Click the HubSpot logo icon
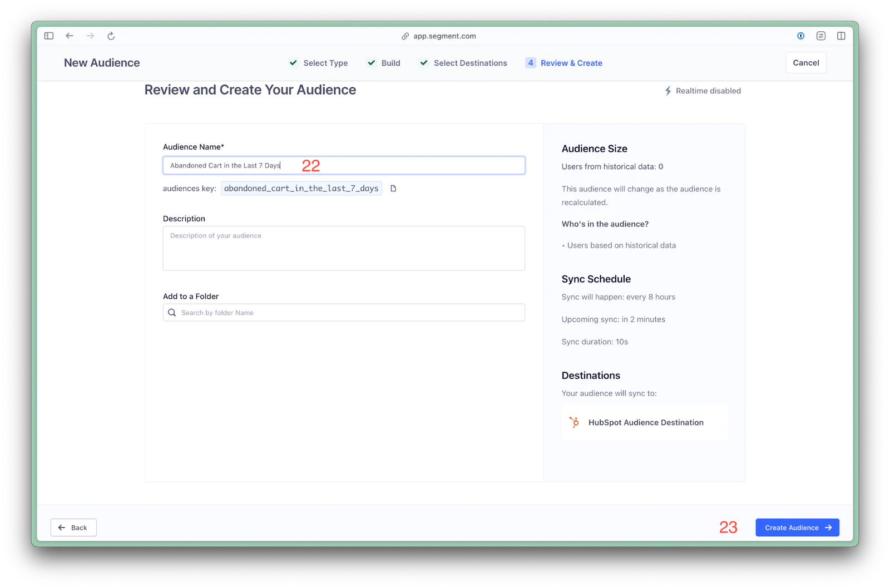The width and height of the screenshot is (890, 588). 574,422
